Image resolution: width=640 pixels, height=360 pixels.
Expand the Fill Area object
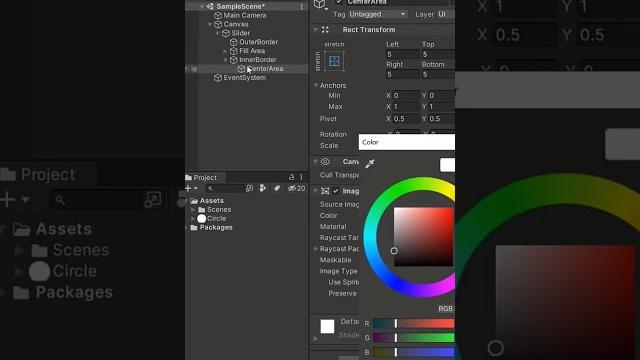tap(225, 51)
